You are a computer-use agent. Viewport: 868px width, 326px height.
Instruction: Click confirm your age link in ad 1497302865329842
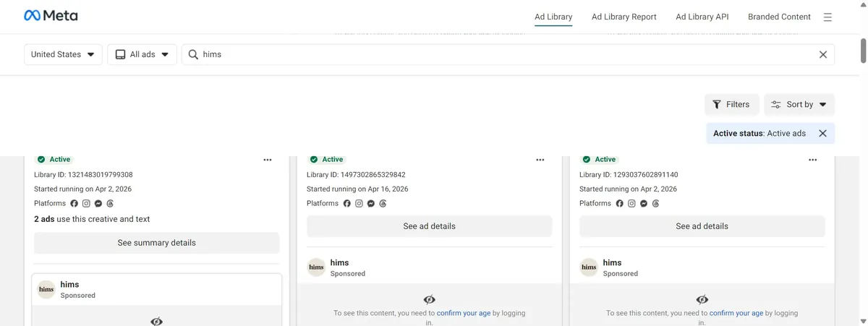(x=464, y=314)
